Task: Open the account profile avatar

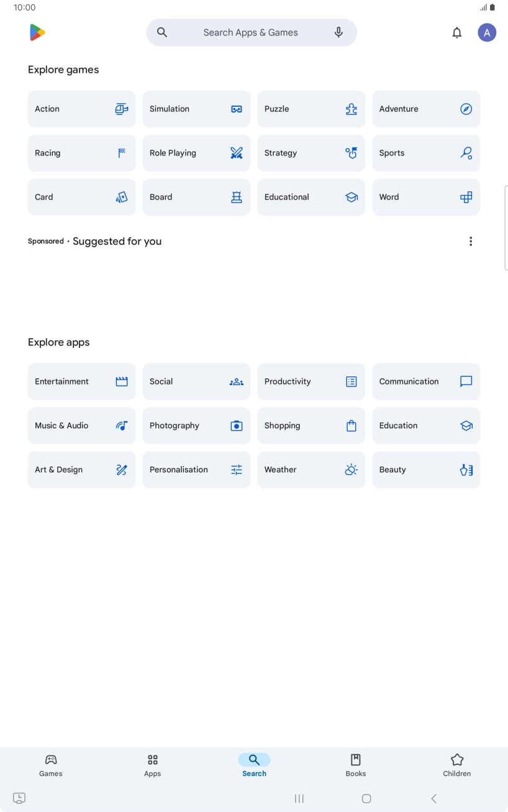Action: point(487,32)
